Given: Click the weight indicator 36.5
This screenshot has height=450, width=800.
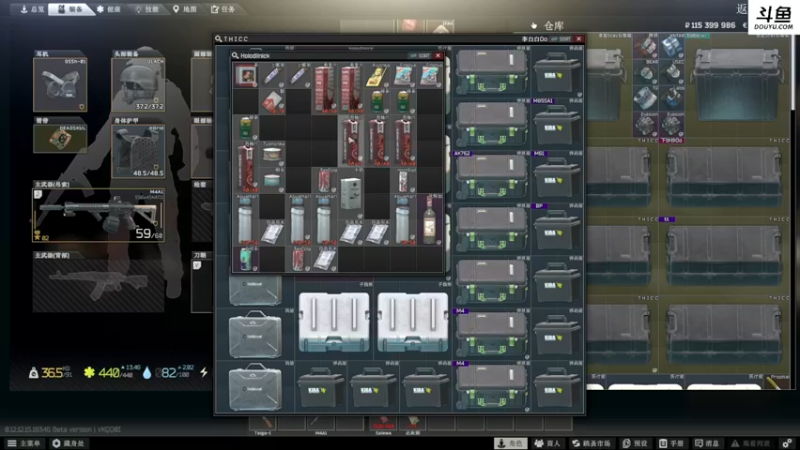Looking at the screenshot, I should tap(51, 372).
